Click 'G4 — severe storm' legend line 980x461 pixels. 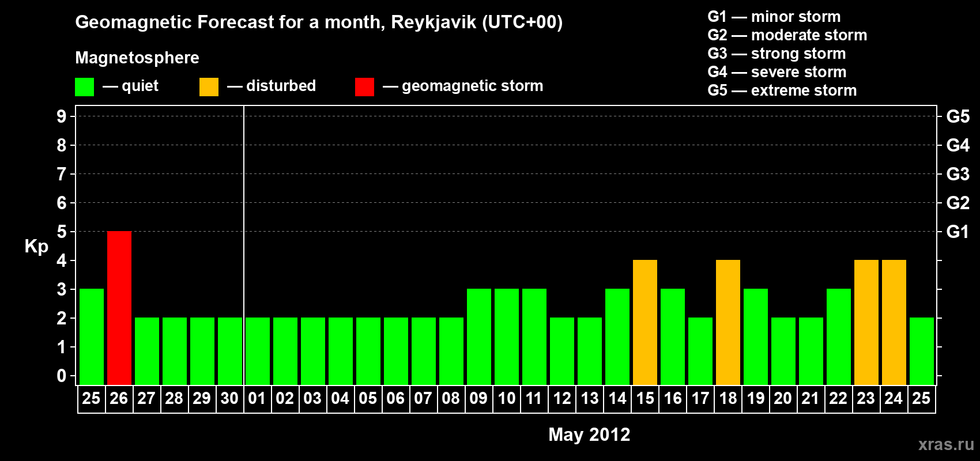click(x=777, y=72)
